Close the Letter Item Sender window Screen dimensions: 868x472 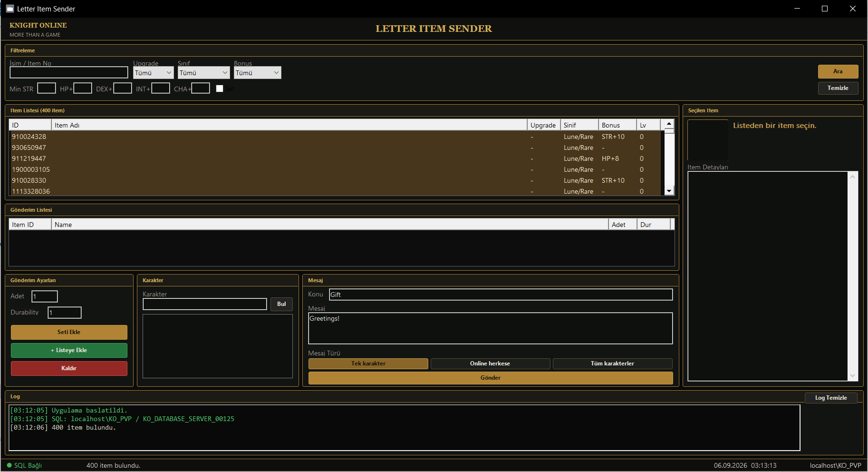point(853,9)
